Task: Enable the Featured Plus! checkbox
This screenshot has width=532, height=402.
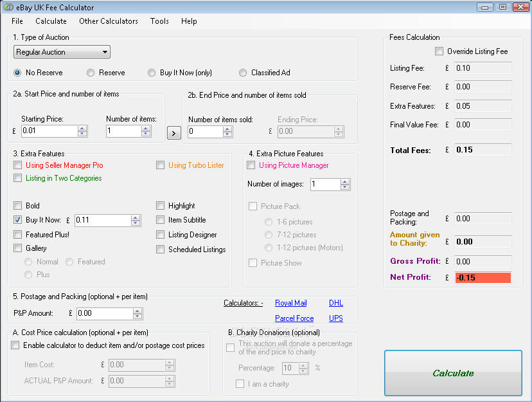Action: 17,234
